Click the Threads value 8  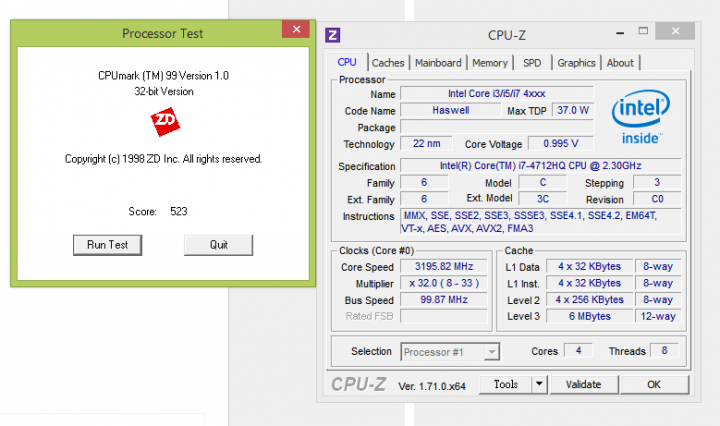coord(664,351)
